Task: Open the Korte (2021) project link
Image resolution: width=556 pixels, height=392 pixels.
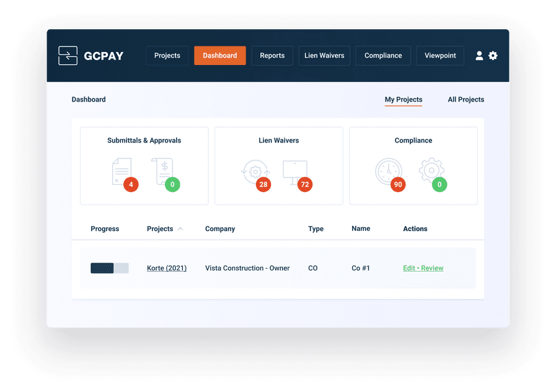Action: point(166,268)
